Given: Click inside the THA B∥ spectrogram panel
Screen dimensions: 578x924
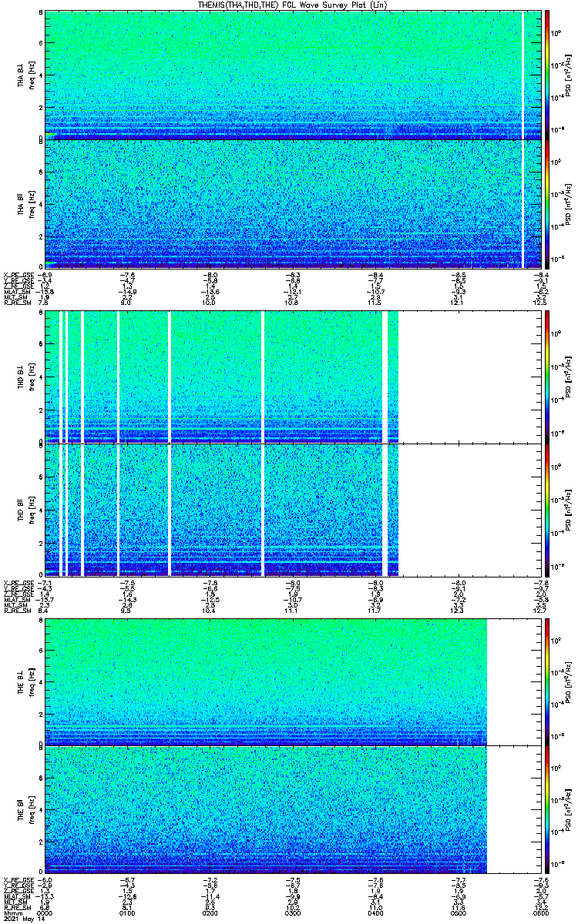Looking at the screenshot, I should (294, 204).
